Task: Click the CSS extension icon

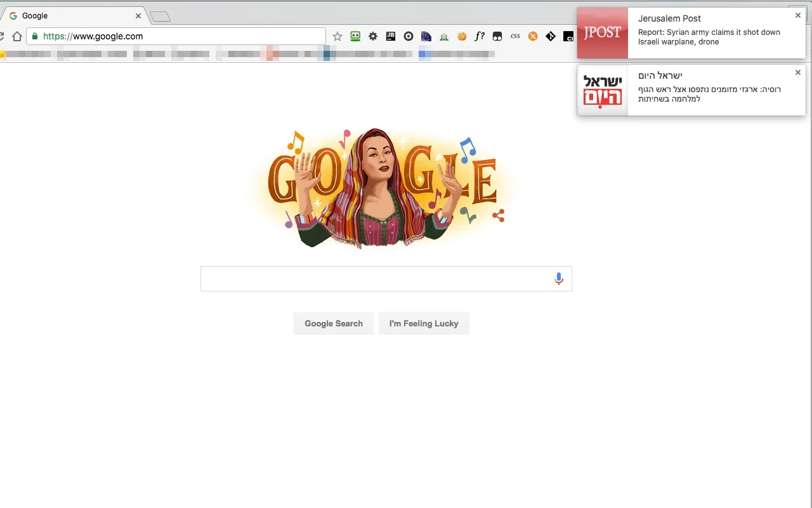Action: (x=515, y=36)
